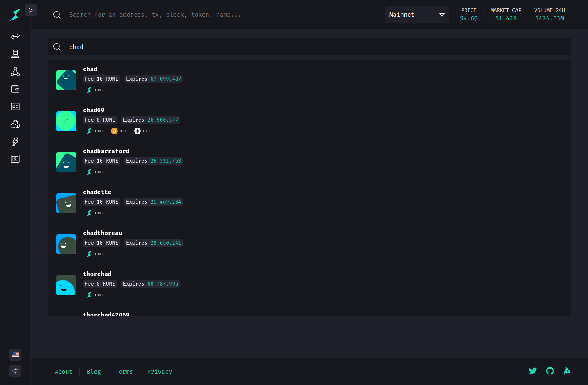This screenshot has height=385, width=588.
Task: Click the top search magnifier icon
Action: click(57, 15)
